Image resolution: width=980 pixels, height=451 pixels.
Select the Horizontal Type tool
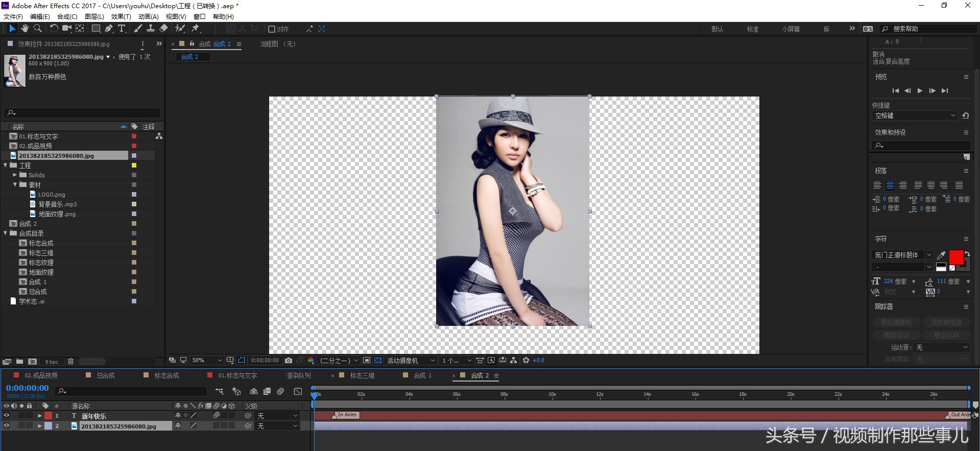[122, 29]
